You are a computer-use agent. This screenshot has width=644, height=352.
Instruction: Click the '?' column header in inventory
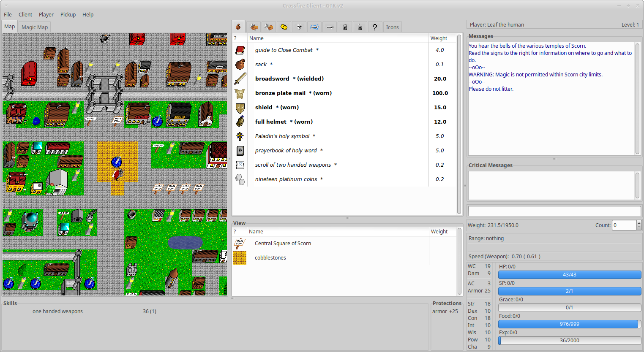click(x=240, y=38)
